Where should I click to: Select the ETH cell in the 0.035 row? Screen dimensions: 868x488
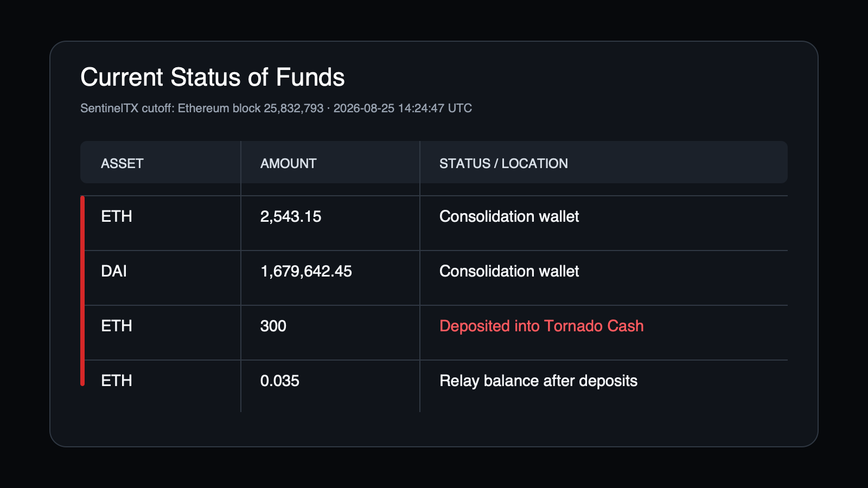(x=117, y=381)
